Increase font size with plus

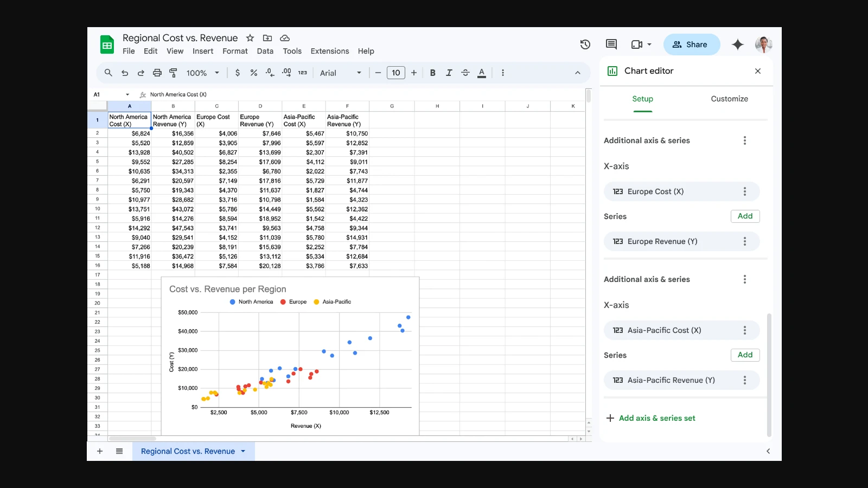(414, 73)
